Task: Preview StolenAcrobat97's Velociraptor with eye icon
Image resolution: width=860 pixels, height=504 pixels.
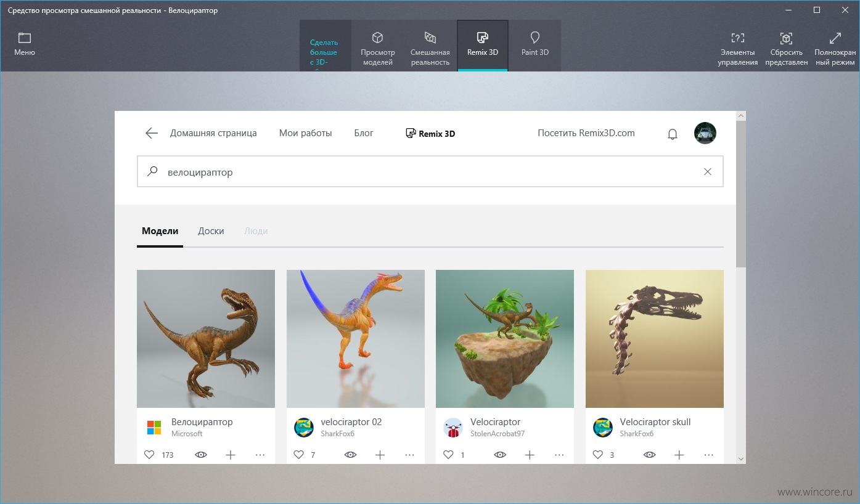Action: click(x=500, y=455)
